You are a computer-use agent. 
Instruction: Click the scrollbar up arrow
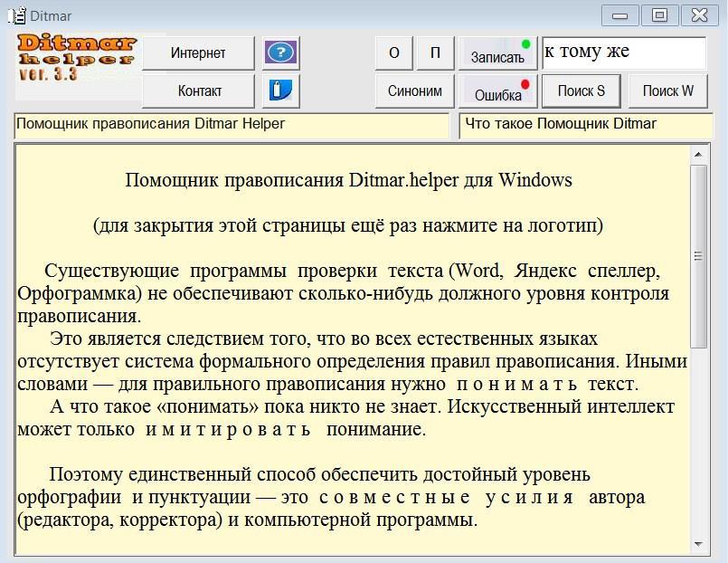coord(698,154)
